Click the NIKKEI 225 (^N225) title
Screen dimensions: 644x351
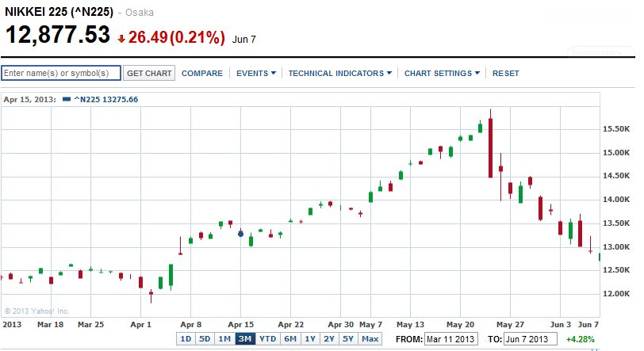(59, 12)
